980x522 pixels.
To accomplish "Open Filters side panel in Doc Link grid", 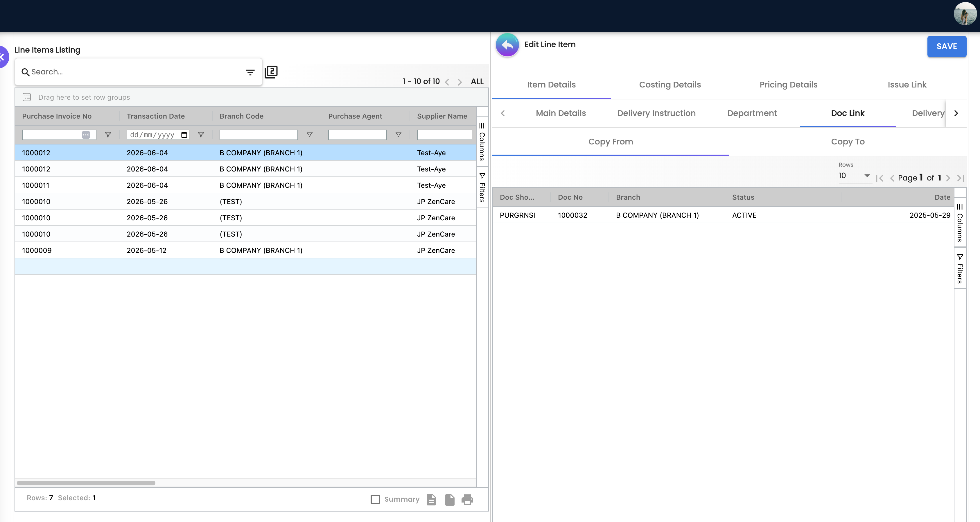I will coord(960,269).
